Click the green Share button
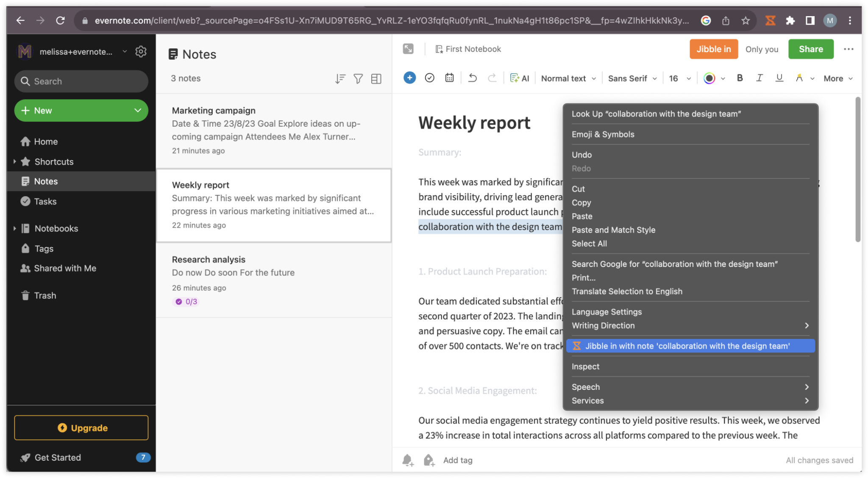 [810, 49]
